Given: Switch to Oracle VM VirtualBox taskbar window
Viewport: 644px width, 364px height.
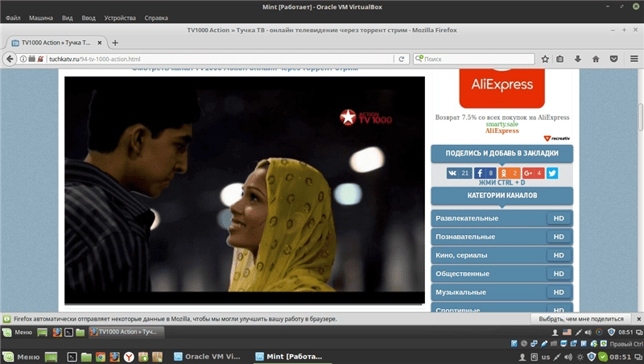Looking at the screenshot, I should pyautogui.click(x=208, y=357).
